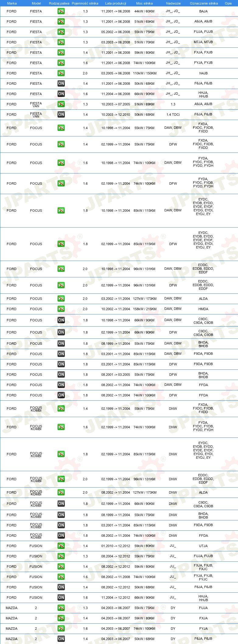This screenshot has height=644, width=238.
Task: Click the date range 03.2005 -> 06.2008
Action: click(116, 73)
